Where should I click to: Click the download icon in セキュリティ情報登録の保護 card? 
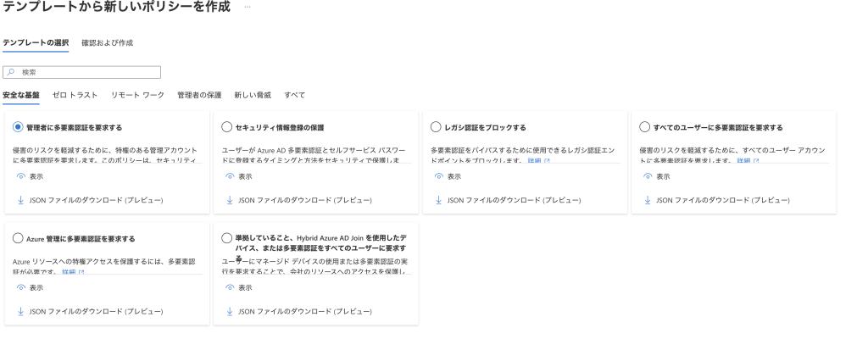(230, 200)
